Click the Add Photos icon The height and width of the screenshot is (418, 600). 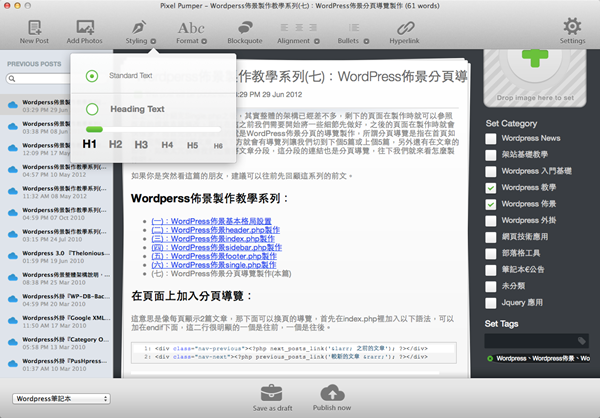[85, 28]
